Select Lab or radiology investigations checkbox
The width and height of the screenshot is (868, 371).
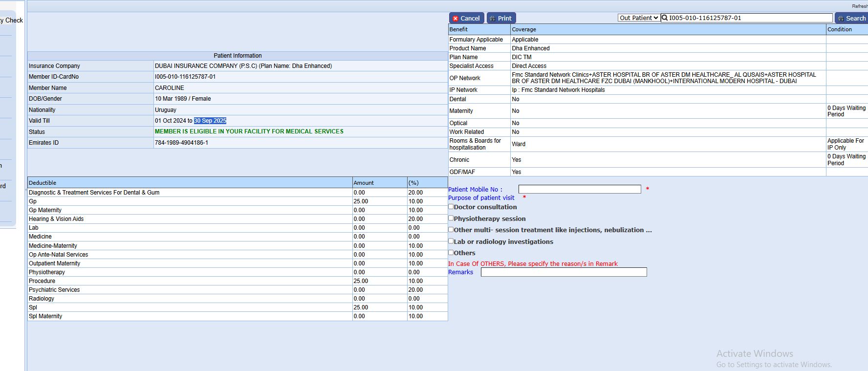pyautogui.click(x=451, y=241)
